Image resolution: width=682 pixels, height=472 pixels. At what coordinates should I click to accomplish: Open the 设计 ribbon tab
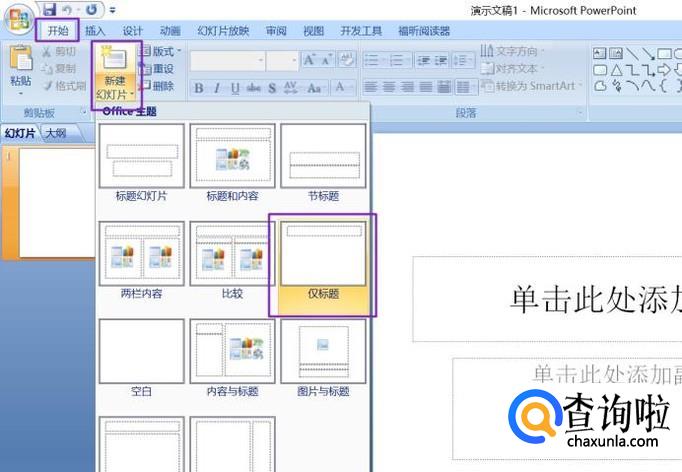pos(132,31)
